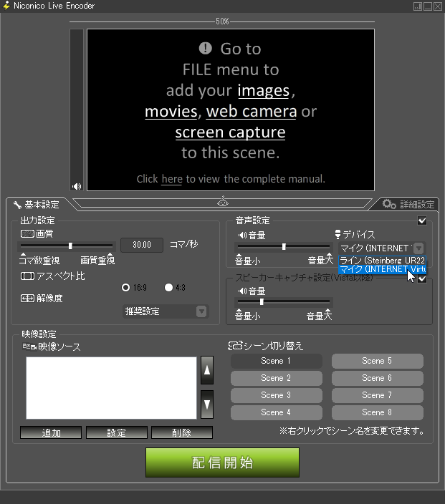
Task: Click the speaker icon beside the preview
Action: 76,186
